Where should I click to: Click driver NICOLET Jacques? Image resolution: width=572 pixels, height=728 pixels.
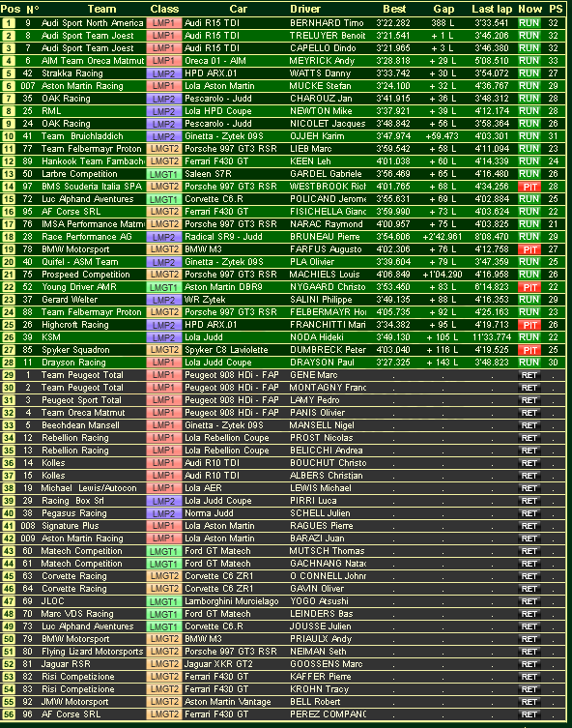tap(328, 123)
